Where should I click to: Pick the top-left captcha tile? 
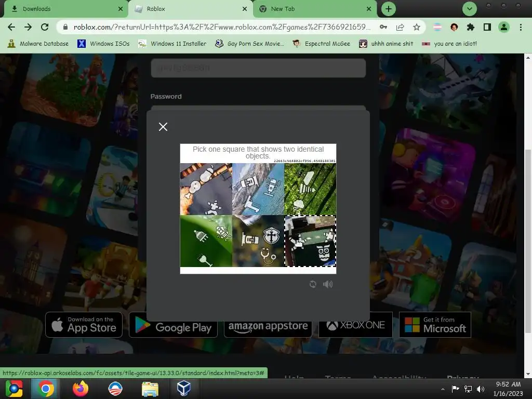[206, 189]
